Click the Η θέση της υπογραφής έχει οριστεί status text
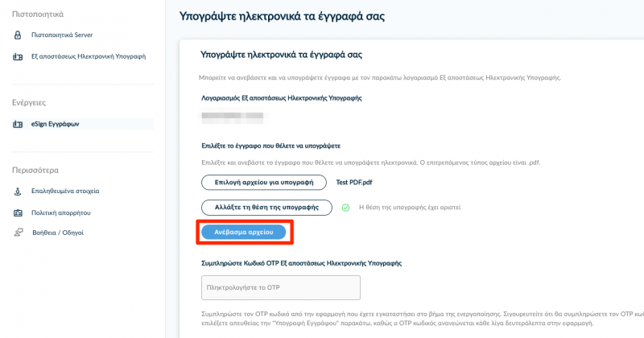644x338 pixels. click(x=410, y=208)
